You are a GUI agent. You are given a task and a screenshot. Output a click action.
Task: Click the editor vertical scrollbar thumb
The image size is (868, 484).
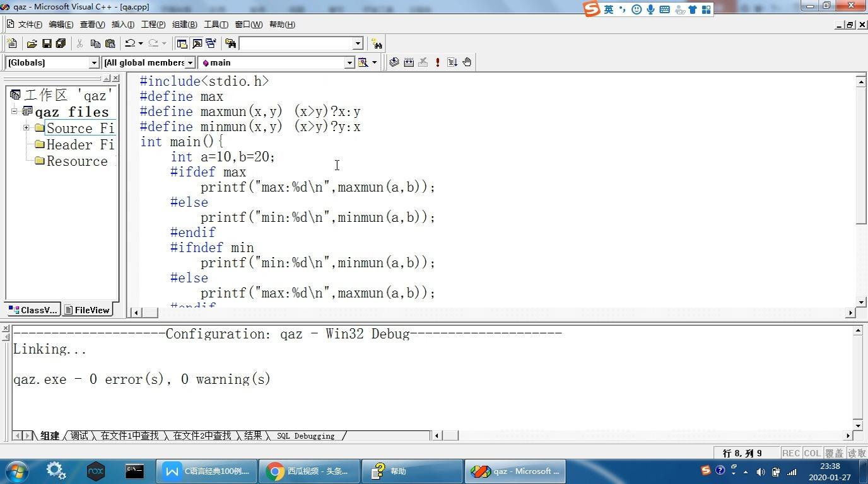tap(861, 155)
